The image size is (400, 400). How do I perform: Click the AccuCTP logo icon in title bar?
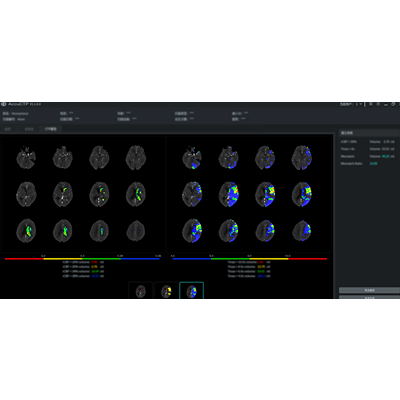click(4, 104)
